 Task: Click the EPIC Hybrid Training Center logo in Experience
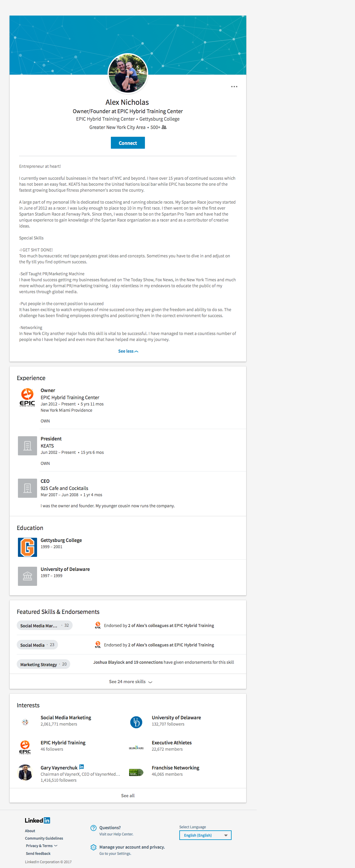point(27,397)
